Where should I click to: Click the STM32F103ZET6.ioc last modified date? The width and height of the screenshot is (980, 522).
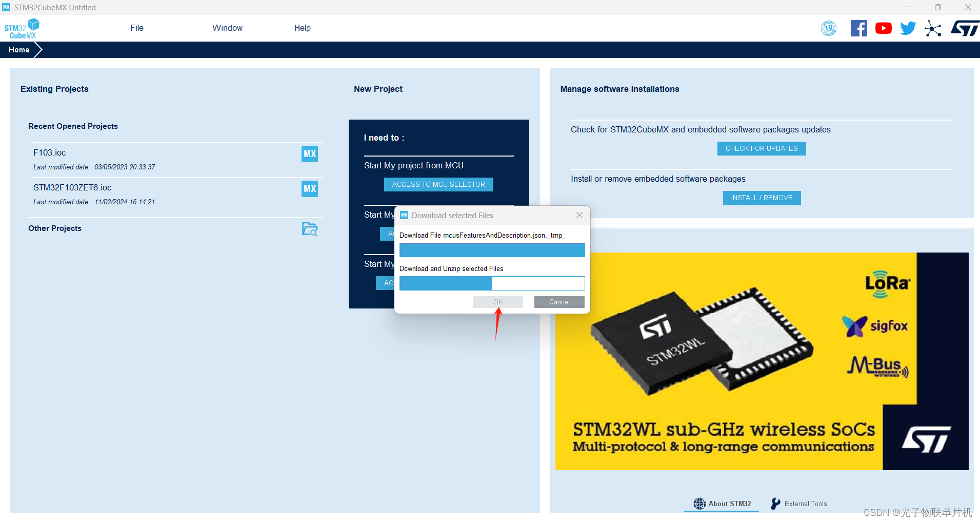94,202
